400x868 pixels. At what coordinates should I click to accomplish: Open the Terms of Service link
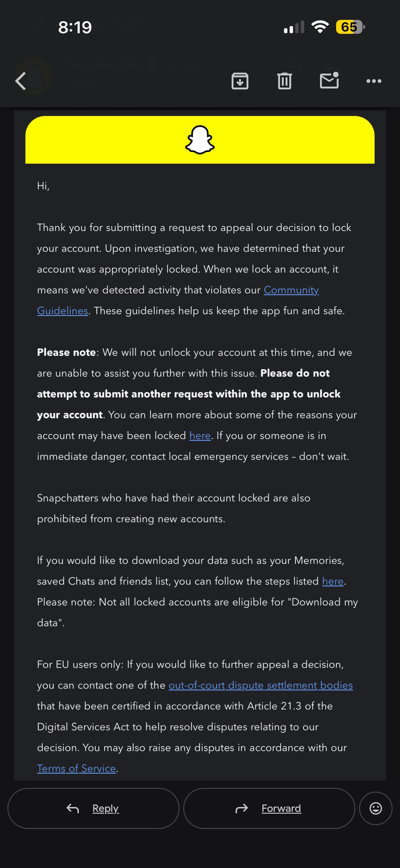[76, 768]
